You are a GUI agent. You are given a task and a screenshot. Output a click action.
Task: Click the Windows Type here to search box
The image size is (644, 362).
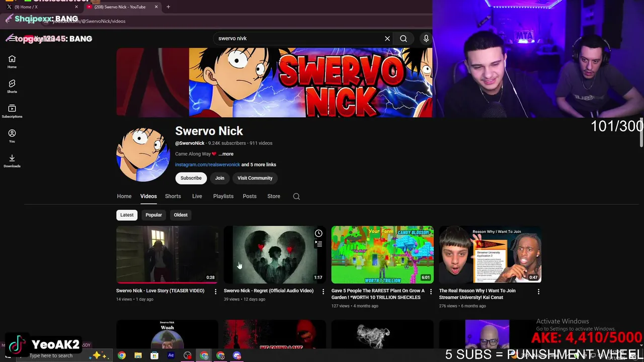point(64,355)
